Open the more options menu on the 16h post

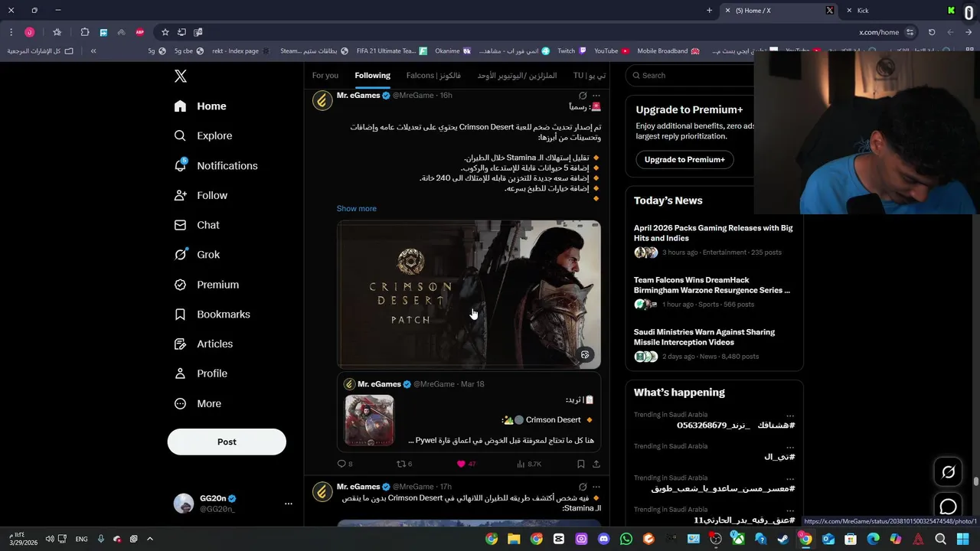click(596, 96)
